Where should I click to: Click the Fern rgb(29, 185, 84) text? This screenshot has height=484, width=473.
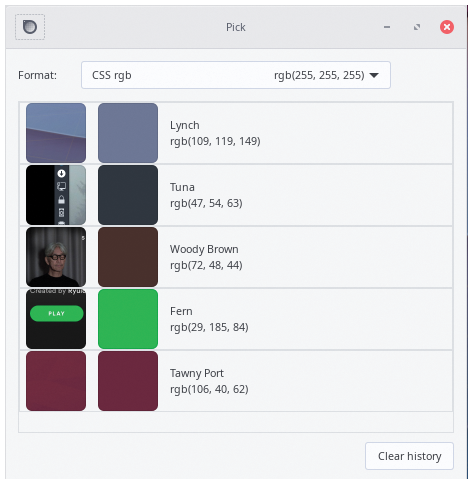(209, 327)
